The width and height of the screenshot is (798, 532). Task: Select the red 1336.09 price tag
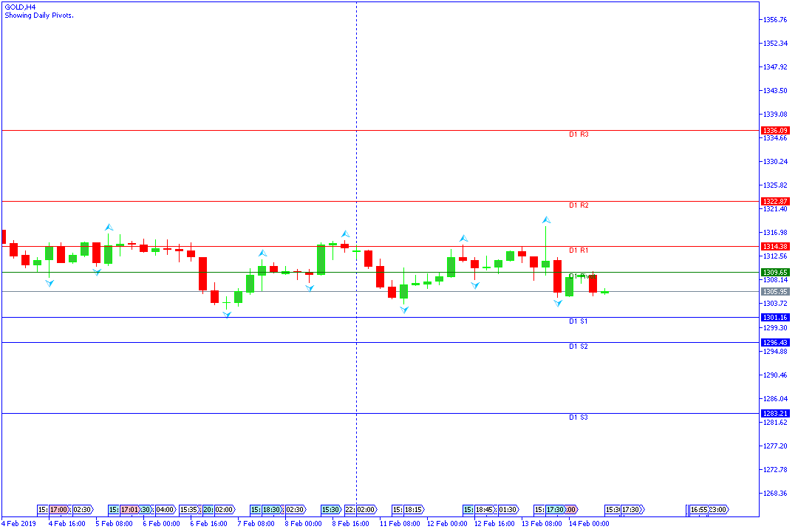tap(775, 131)
